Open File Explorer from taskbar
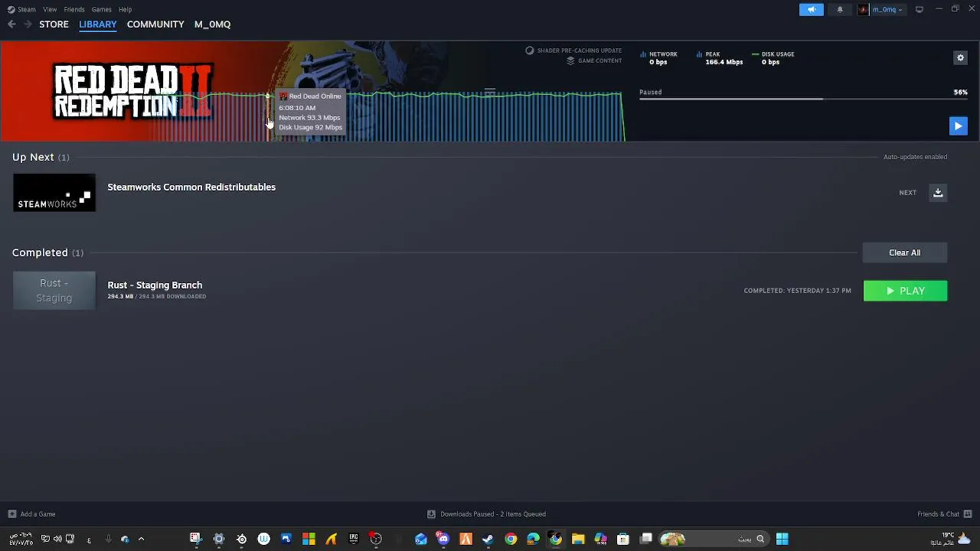 578,539
